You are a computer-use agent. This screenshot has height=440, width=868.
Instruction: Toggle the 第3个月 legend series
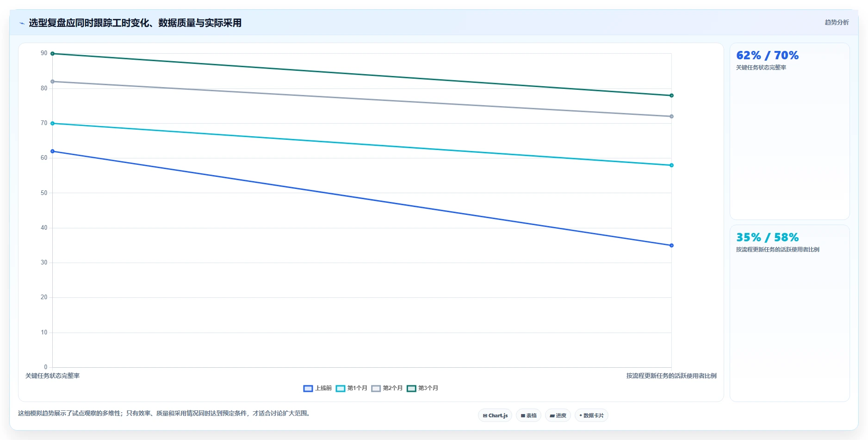[x=422, y=388]
